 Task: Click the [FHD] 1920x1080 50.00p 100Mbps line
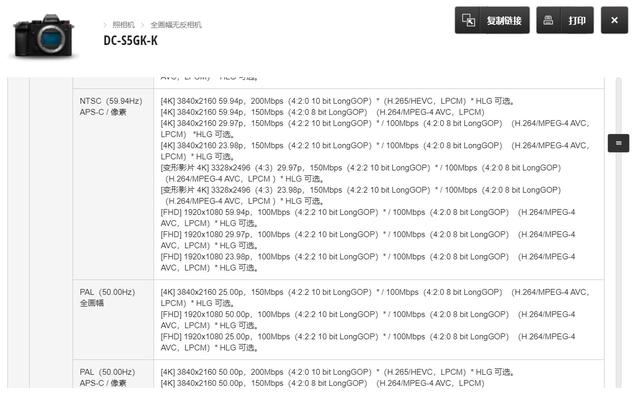pos(368,320)
